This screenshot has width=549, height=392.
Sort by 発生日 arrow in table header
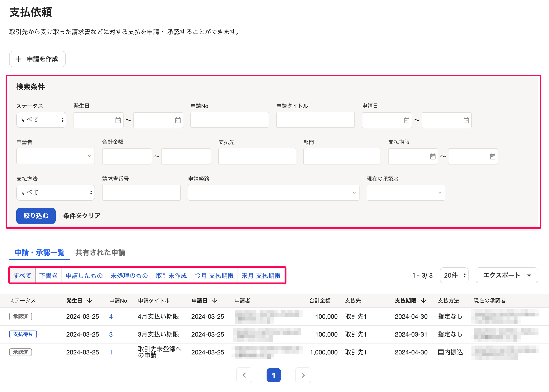90,301
